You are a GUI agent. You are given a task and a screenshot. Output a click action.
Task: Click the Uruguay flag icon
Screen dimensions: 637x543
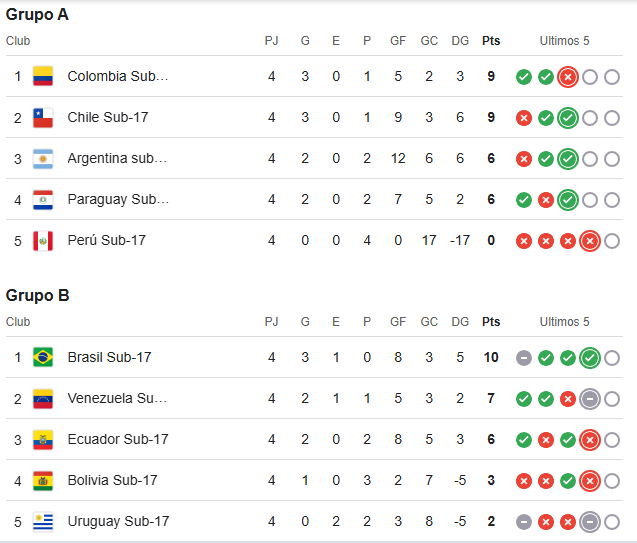click(x=42, y=521)
